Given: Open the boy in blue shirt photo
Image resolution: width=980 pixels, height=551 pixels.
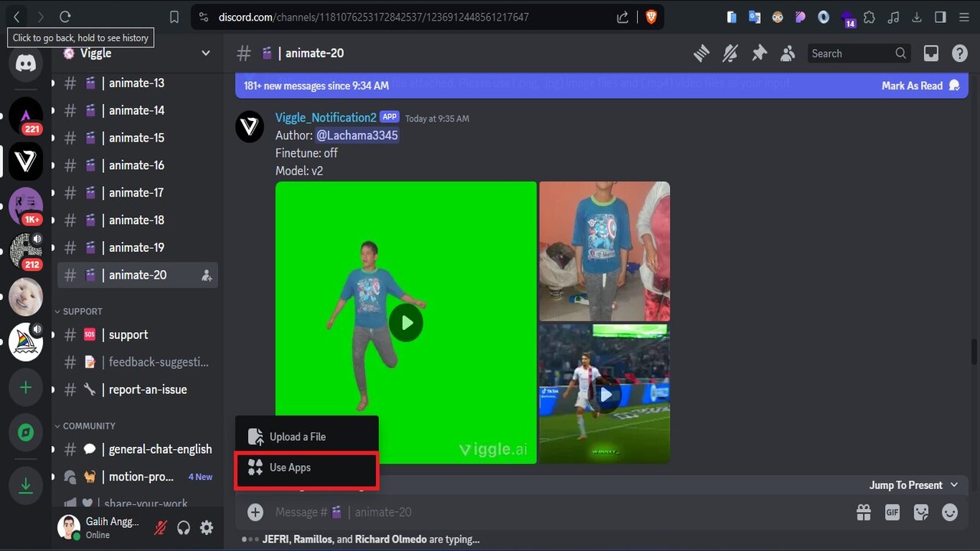Looking at the screenshot, I should [605, 251].
